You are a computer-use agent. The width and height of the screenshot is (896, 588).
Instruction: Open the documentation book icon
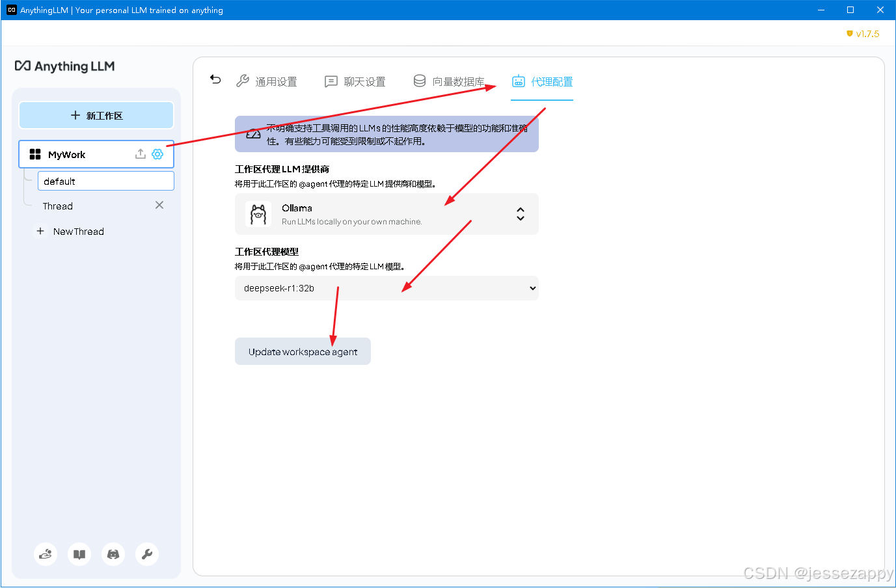click(79, 554)
